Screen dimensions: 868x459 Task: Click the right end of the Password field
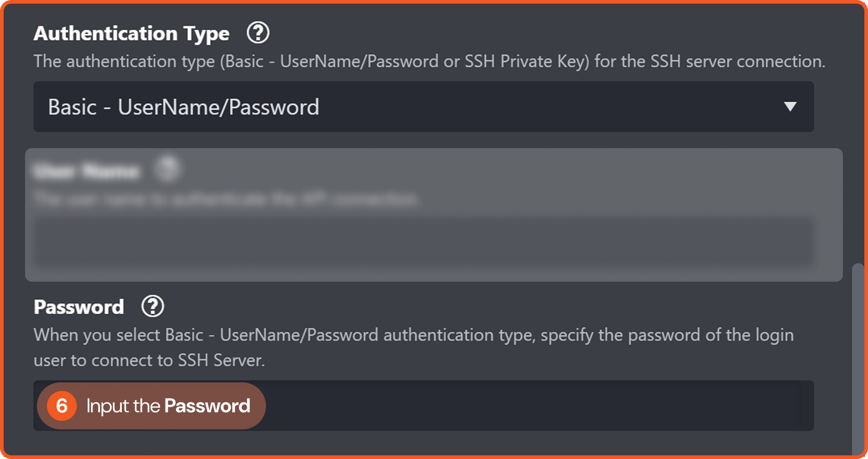tap(794, 406)
